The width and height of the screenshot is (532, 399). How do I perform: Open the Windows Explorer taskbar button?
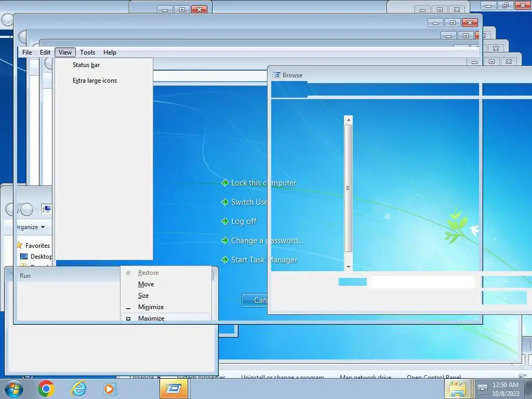[x=458, y=389]
